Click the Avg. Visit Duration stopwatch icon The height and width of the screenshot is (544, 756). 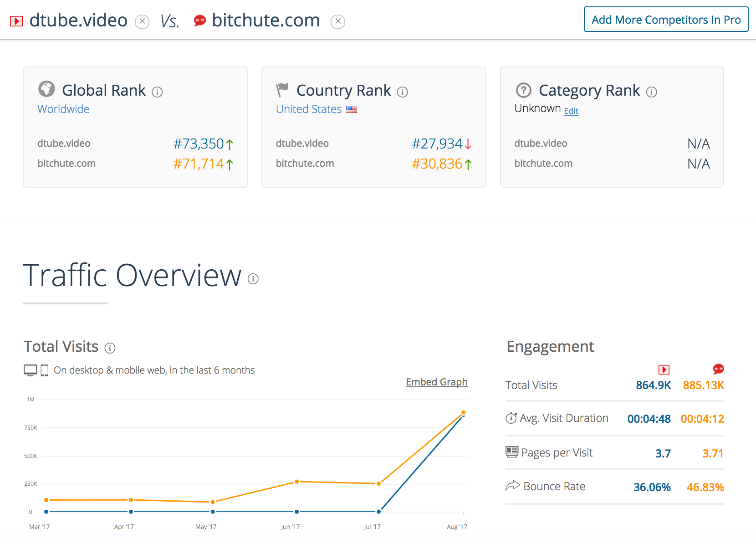tap(511, 418)
